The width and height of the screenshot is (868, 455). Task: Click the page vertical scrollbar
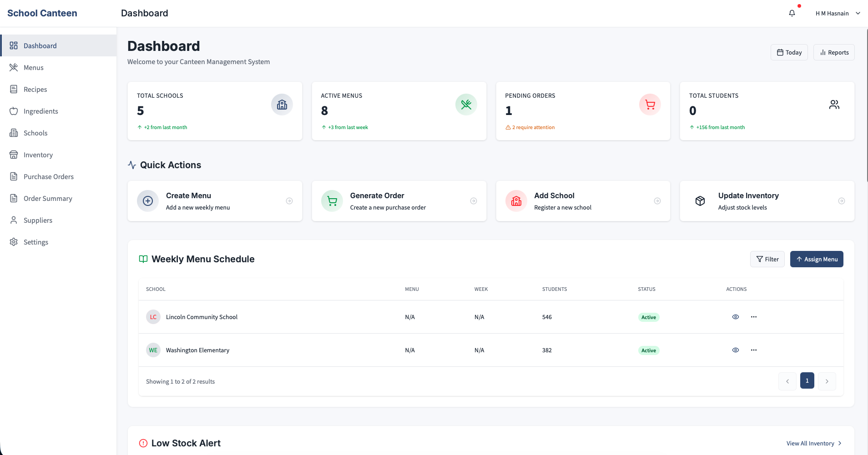click(x=866, y=105)
